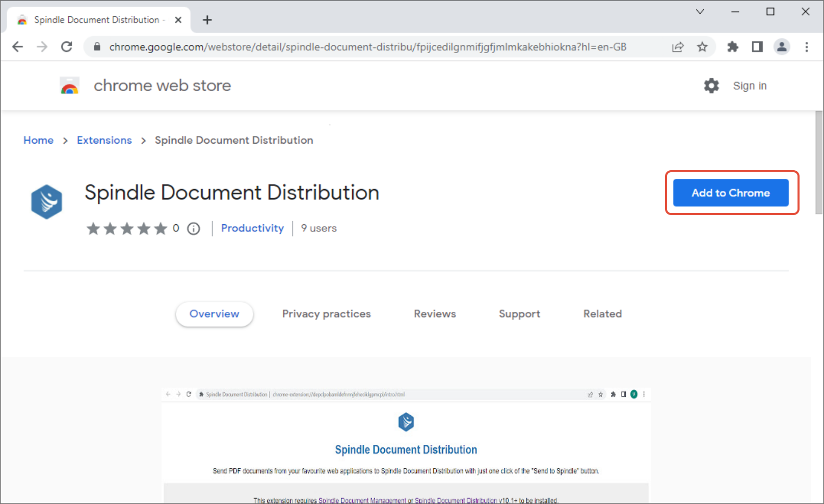Screen dimensions: 824x504
Task: Switch to Privacy practices tab
Action: tap(327, 314)
